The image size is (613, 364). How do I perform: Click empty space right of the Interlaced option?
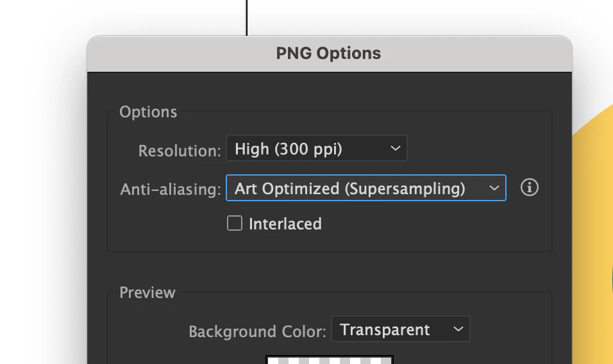(436, 224)
